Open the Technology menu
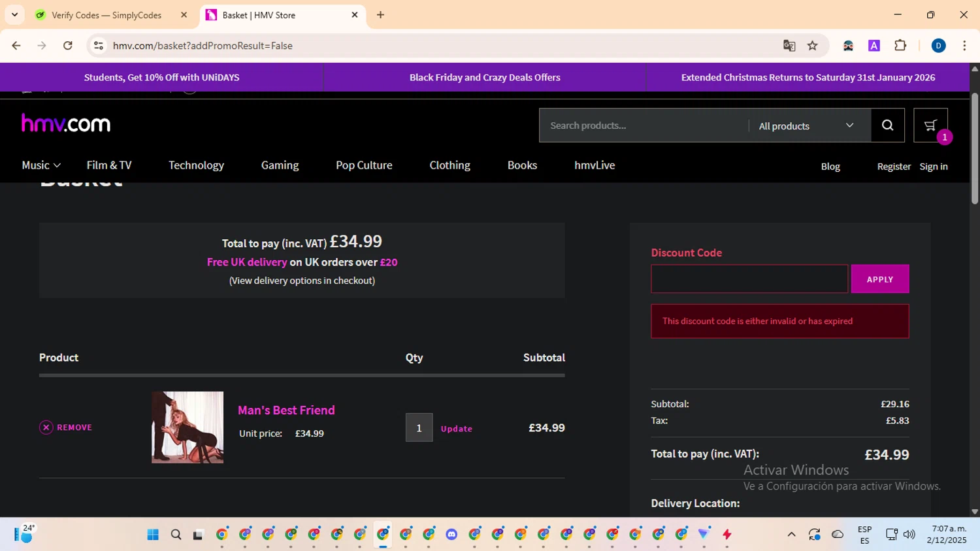The image size is (980, 551). pyautogui.click(x=196, y=165)
